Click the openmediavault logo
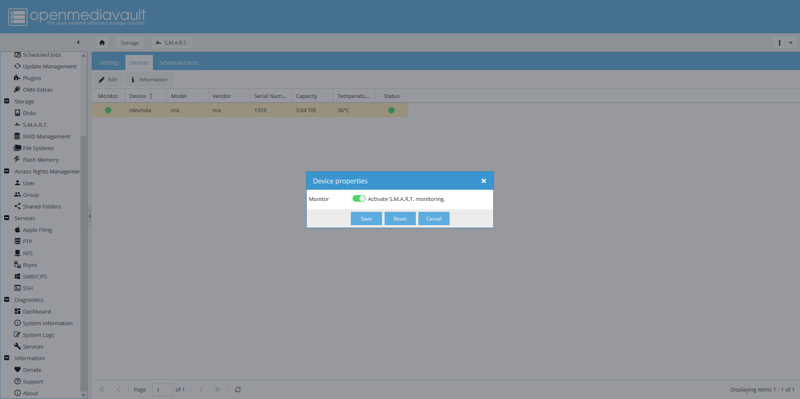This screenshot has height=399, width=800. (77, 17)
